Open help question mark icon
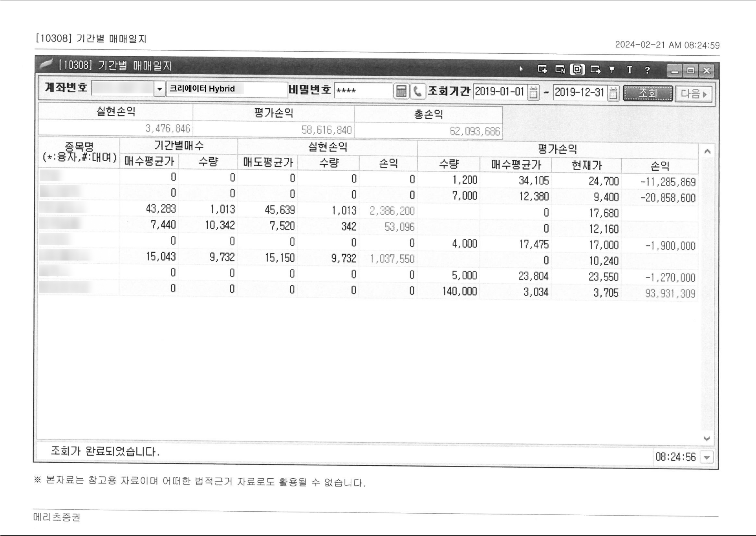The width and height of the screenshot is (756, 536). pyautogui.click(x=647, y=70)
